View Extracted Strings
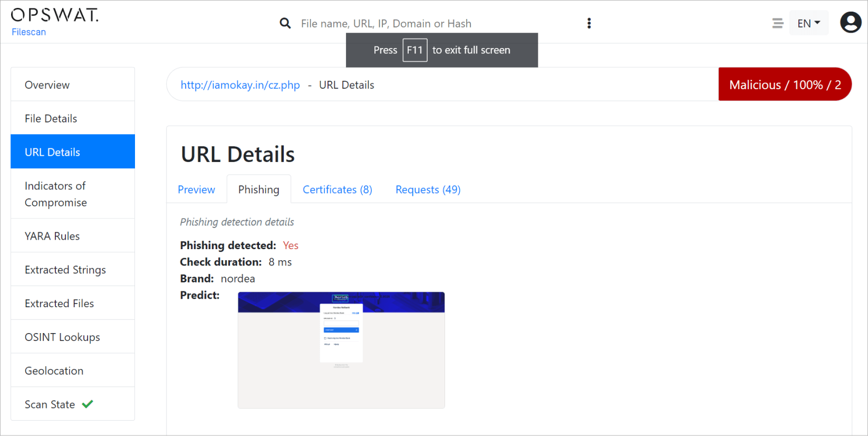Image resolution: width=868 pixels, height=436 pixels. [x=73, y=270]
